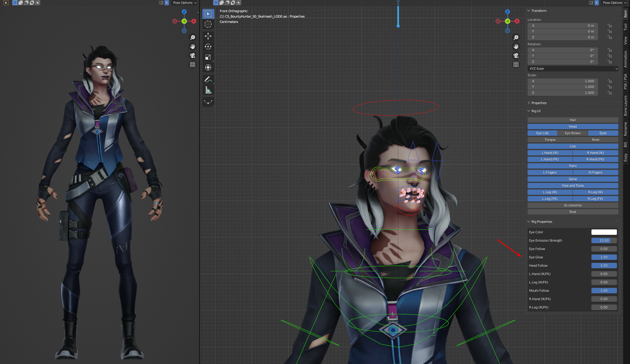The width and height of the screenshot is (630, 364).
Task: Click camera view icon in right viewport
Action: [516, 55]
